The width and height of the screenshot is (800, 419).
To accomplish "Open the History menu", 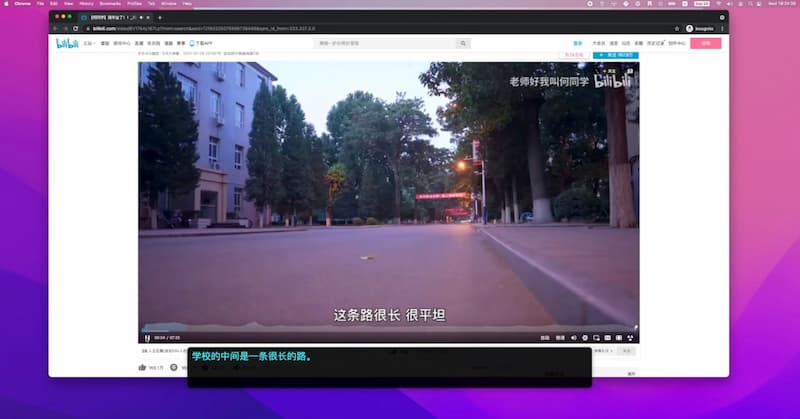I will (86, 4).
